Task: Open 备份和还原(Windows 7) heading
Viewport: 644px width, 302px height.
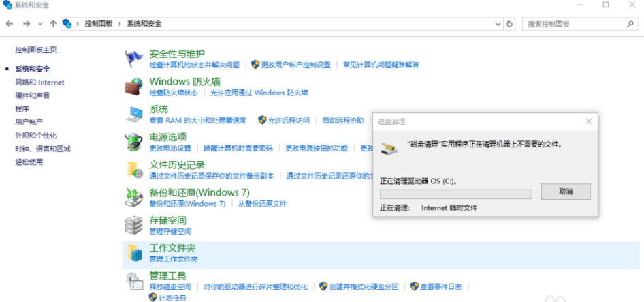Action: tap(199, 192)
